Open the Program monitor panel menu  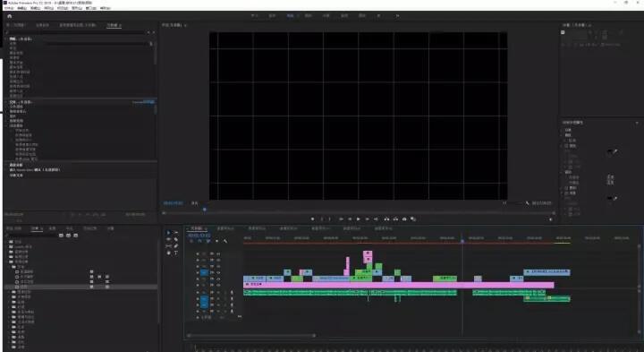click(185, 25)
